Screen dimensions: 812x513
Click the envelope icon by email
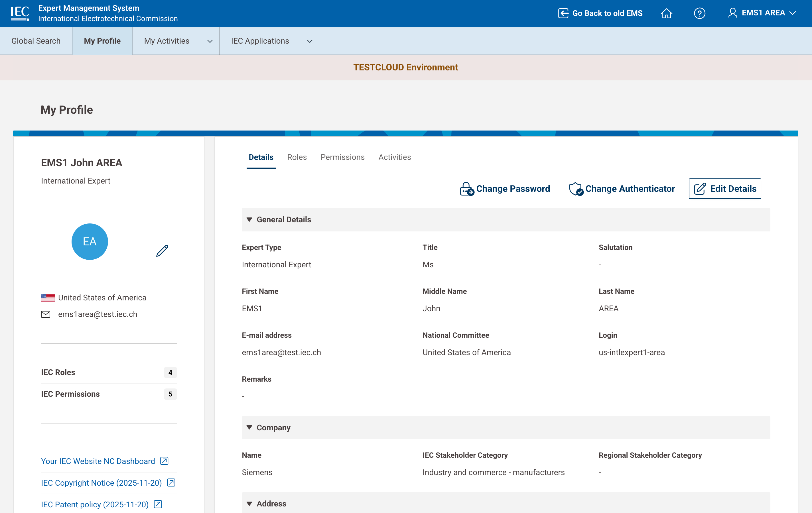point(46,314)
